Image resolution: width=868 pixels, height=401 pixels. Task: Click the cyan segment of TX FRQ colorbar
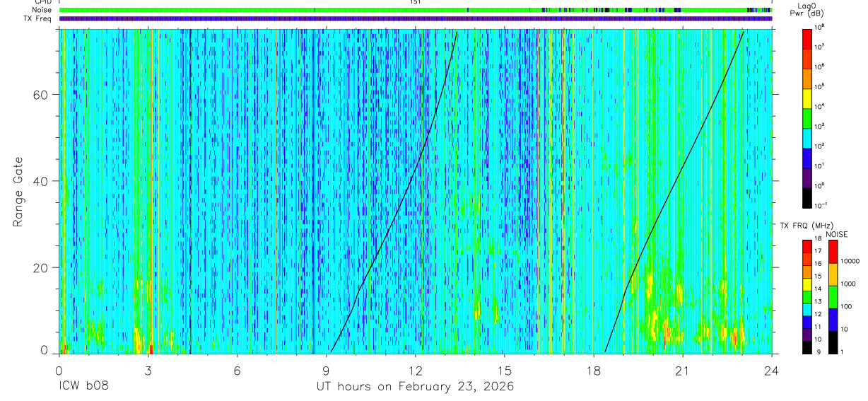pos(807,309)
